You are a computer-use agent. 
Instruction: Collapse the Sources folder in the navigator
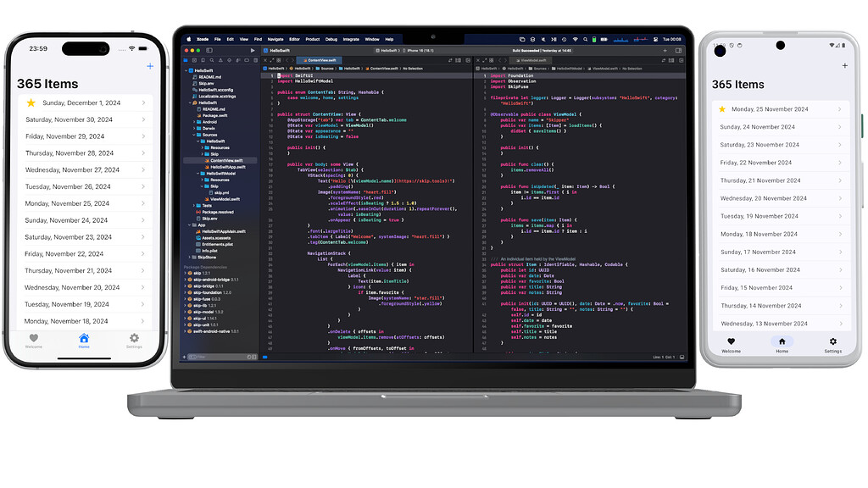point(193,135)
